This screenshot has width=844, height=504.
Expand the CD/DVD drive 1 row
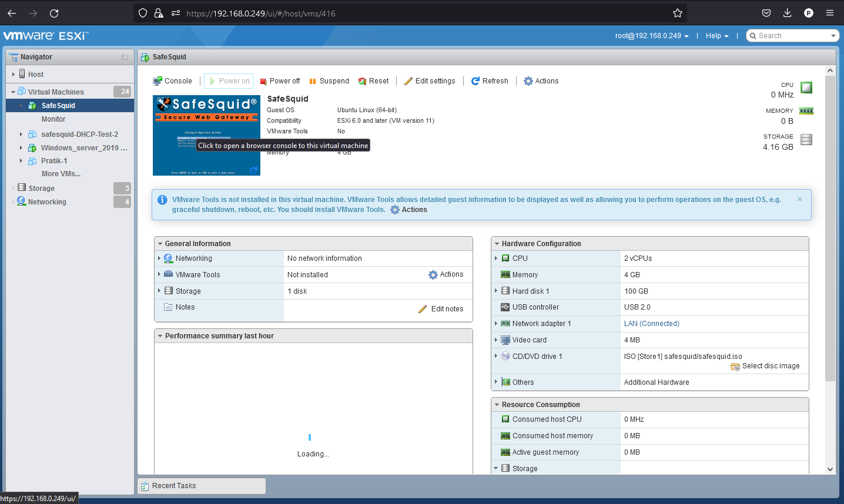click(496, 356)
